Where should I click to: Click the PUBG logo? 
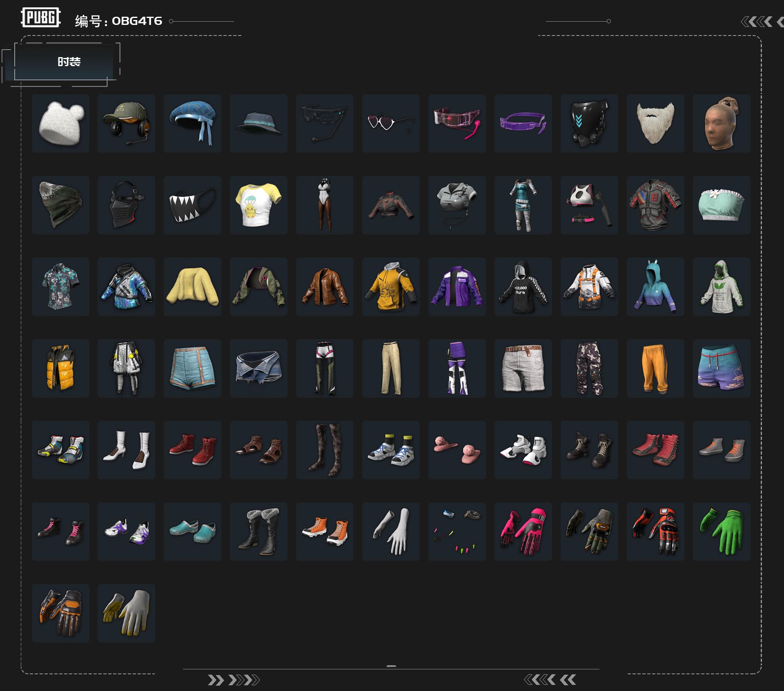pyautogui.click(x=40, y=18)
